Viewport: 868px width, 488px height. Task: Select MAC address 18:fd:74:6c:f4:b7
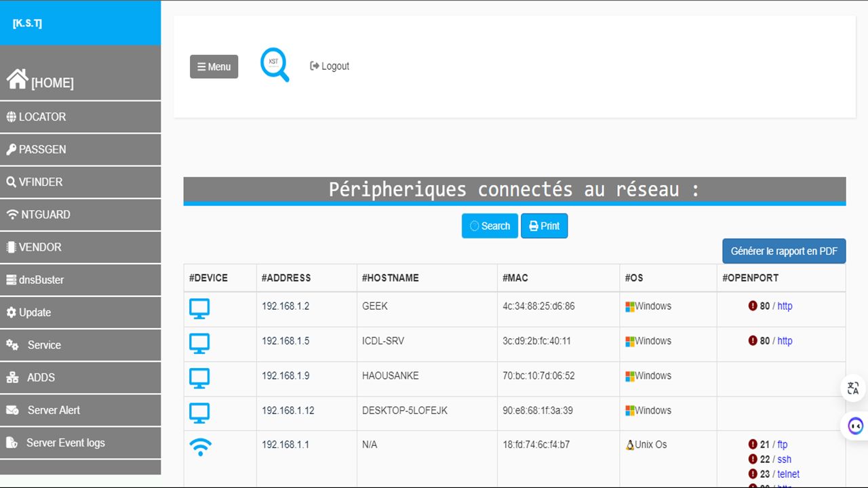[x=536, y=444]
